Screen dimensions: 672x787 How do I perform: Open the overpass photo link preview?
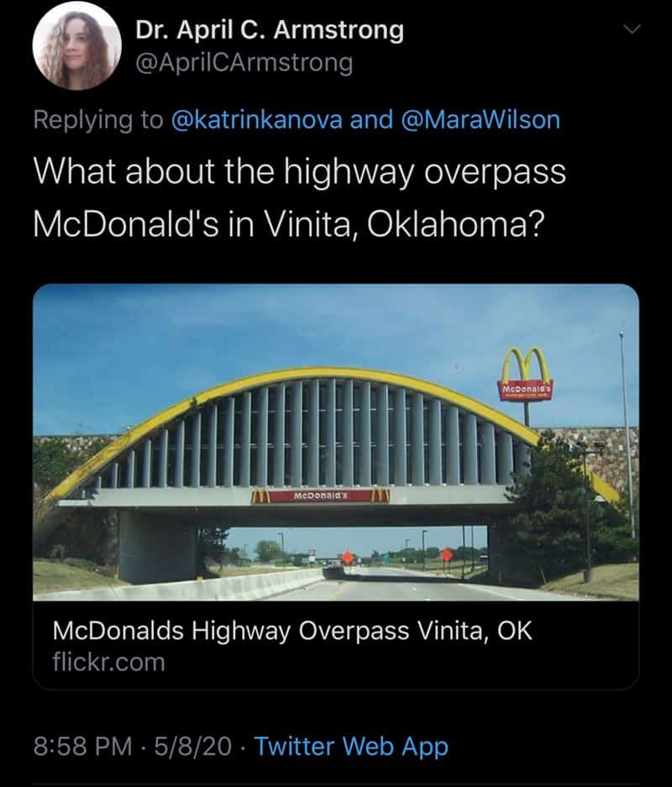pyautogui.click(x=336, y=442)
